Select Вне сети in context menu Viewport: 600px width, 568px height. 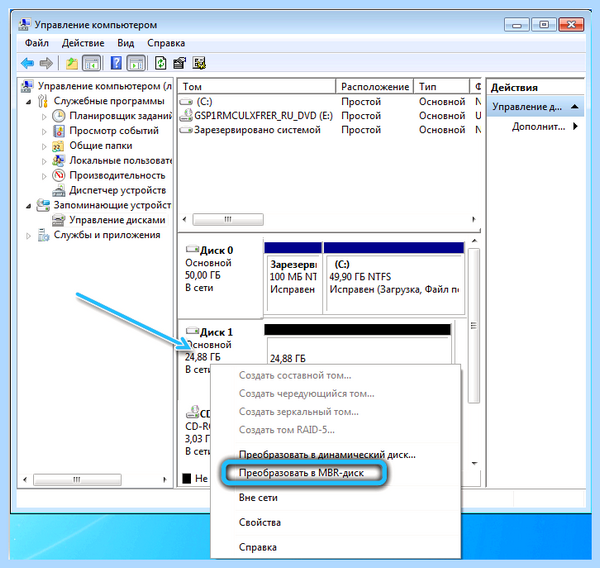(258, 498)
